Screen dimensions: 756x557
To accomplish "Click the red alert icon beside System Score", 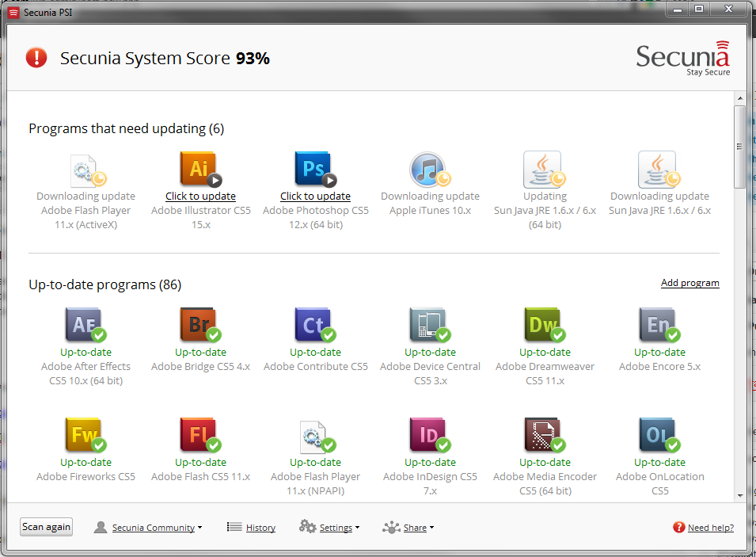I will tap(36, 58).
